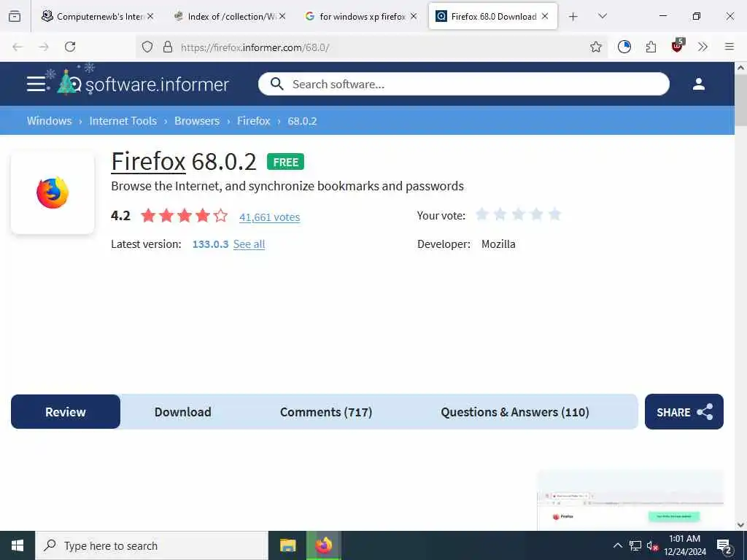Close the Computernewb's tab

click(150, 16)
